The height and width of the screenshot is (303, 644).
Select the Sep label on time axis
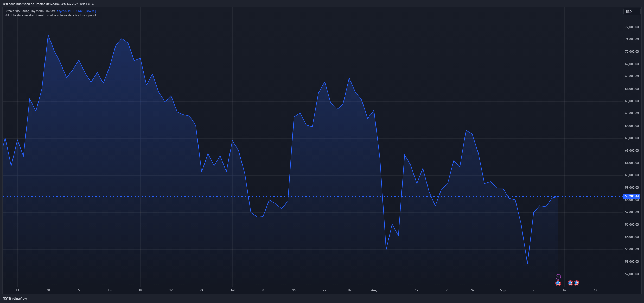click(503, 290)
